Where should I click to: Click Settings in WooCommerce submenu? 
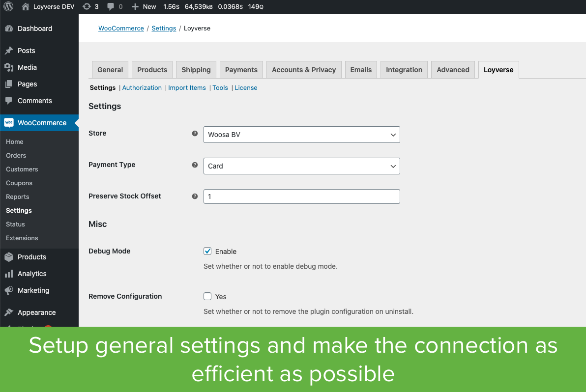pyautogui.click(x=19, y=211)
